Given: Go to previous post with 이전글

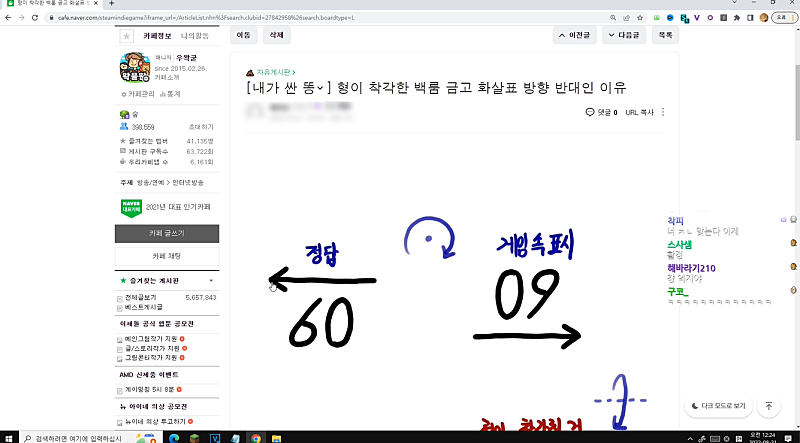Looking at the screenshot, I should click(x=575, y=36).
